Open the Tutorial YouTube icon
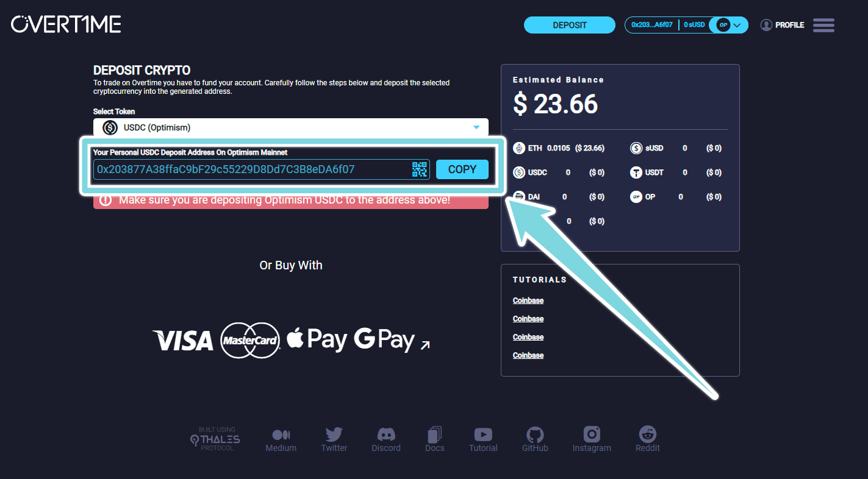This screenshot has height=479, width=868. click(x=483, y=435)
